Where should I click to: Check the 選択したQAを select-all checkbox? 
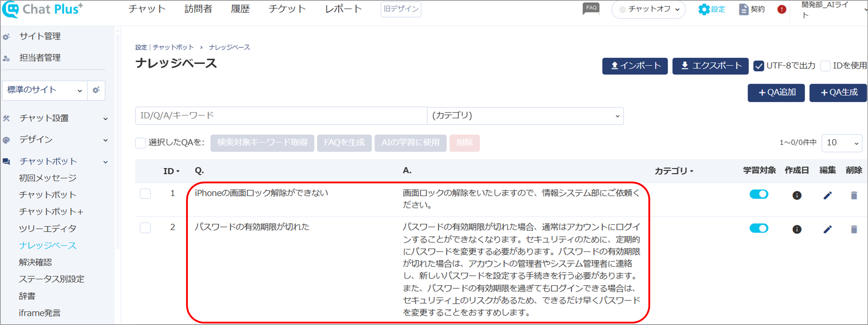[141, 143]
